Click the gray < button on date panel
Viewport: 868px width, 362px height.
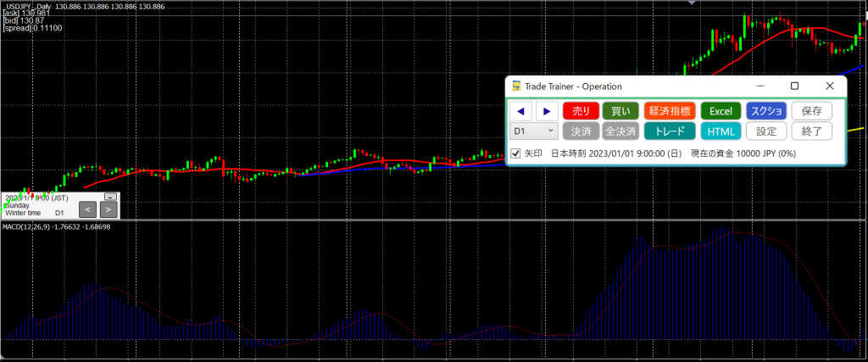tap(87, 209)
